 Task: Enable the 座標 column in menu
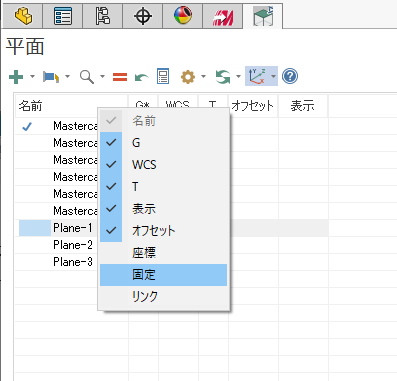tap(163, 253)
